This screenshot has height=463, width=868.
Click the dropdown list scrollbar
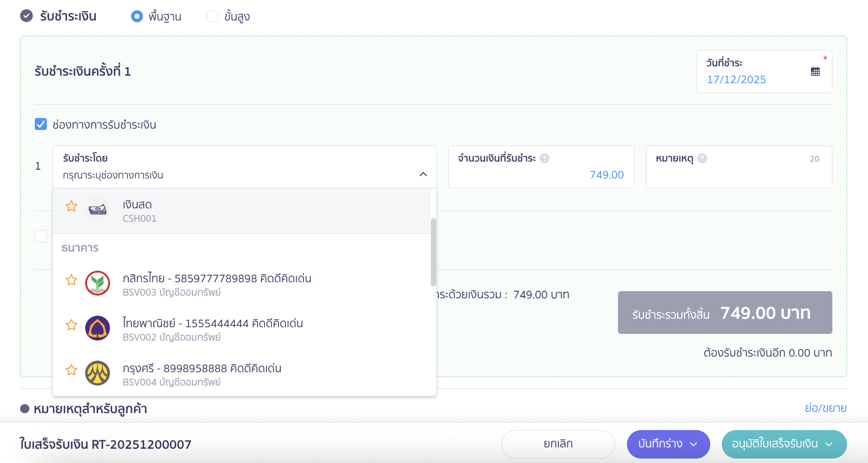[x=433, y=252]
